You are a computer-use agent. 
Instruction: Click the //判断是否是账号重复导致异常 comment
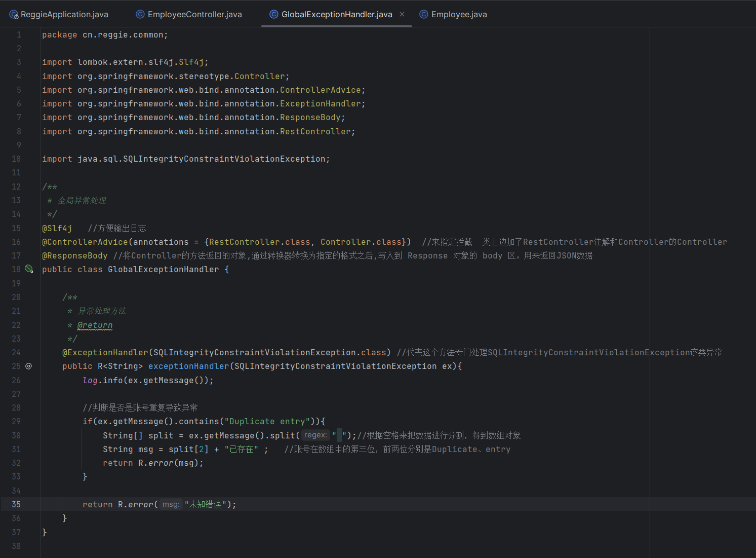point(140,407)
